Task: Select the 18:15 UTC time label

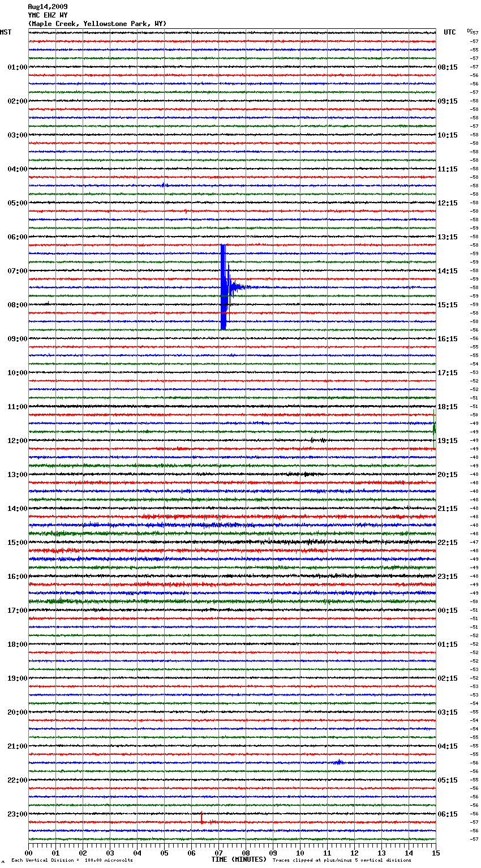Action: (x=448, y=407)
